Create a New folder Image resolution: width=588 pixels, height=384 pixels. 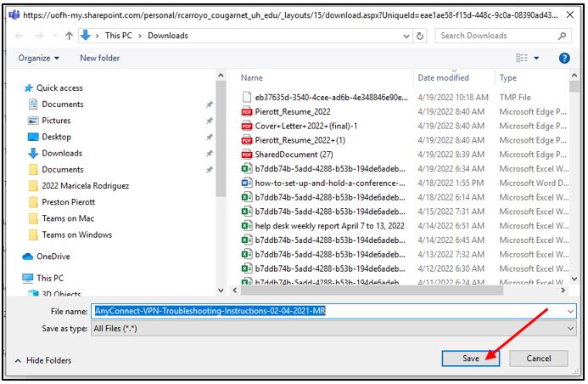[x=99, y=58]
